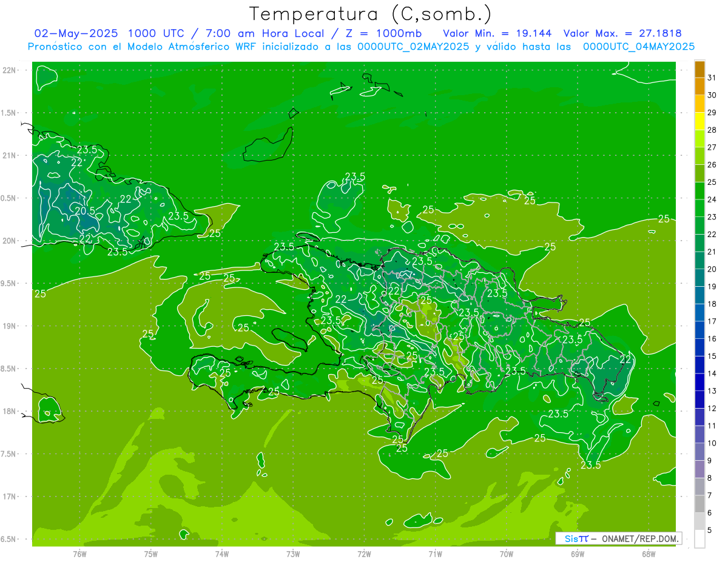The height and width of the screenshot is (562, 728).
Task: Pick the yellow swatch between 28 and 29
Action: (699, 121)
